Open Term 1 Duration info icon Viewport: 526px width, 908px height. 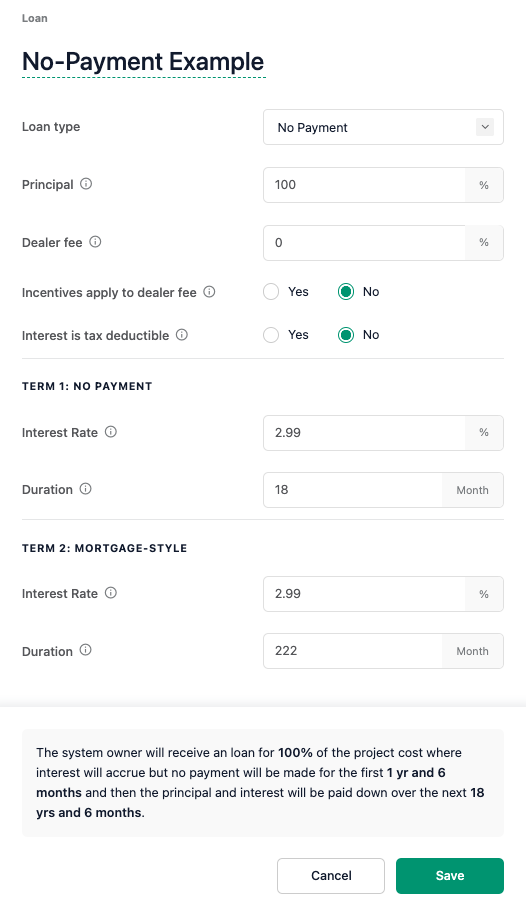tap(85, 489)
